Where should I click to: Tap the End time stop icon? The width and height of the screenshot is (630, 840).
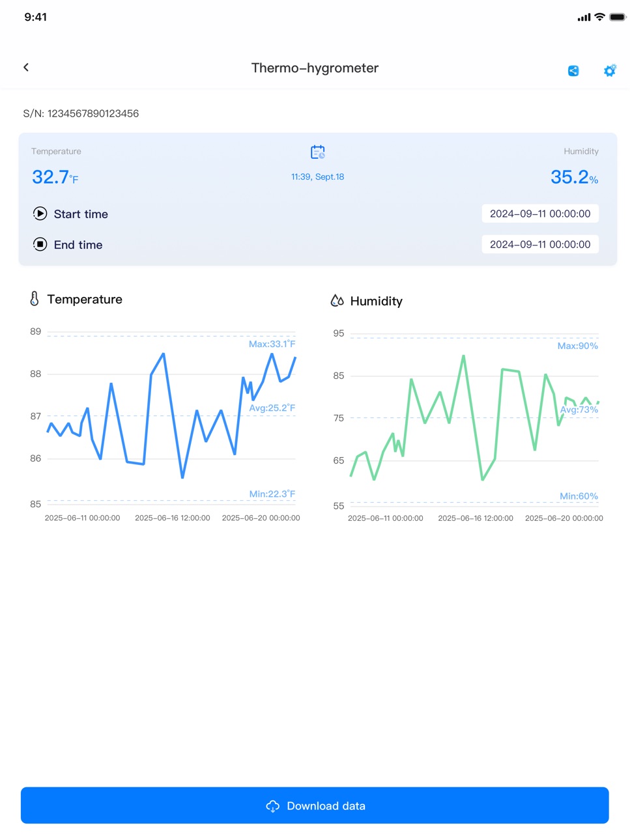point(40,244)
